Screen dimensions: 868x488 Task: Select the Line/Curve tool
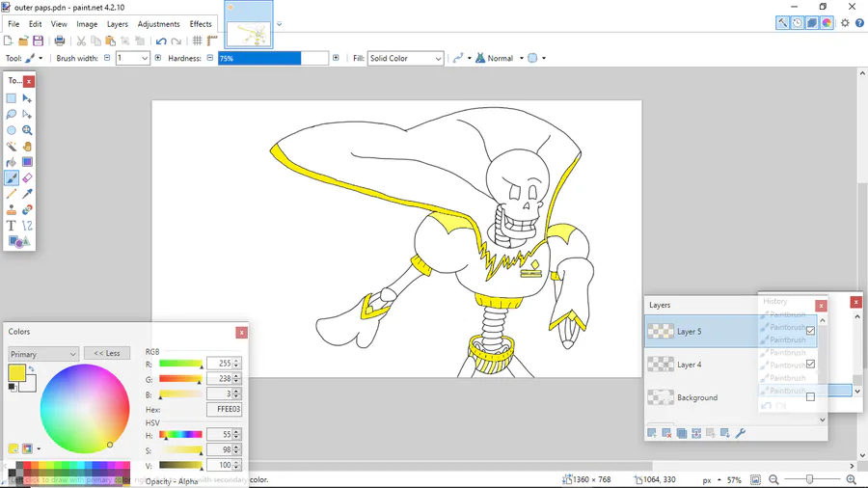click(27, 226)
